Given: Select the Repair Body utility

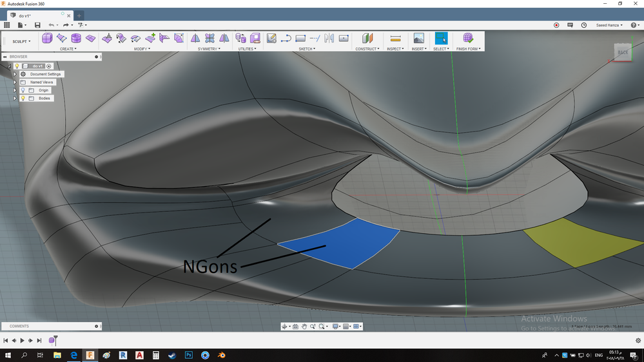Looking at the screenshot, I should [255, 38].
